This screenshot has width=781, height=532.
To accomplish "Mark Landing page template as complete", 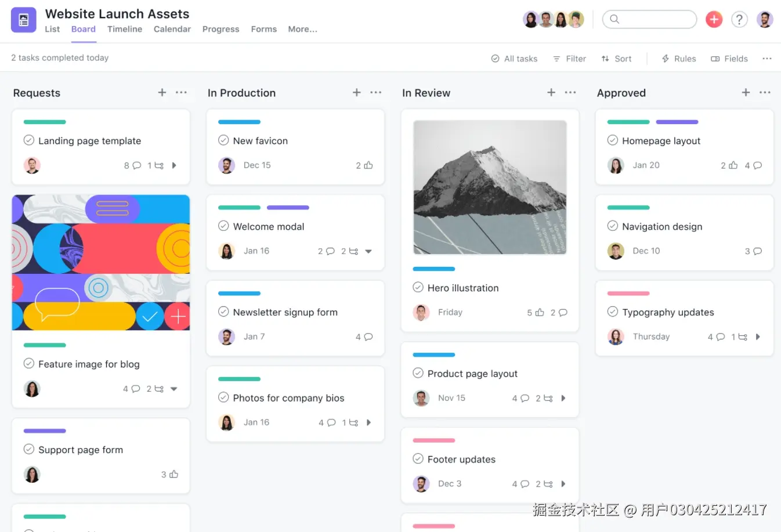I will 28,140.
